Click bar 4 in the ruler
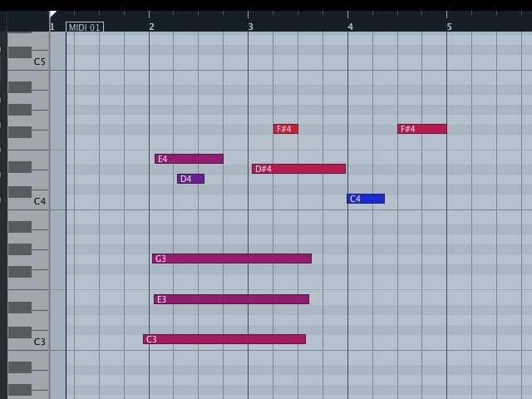This screenshot has width=532, height=399. click(x=350, y=27)
